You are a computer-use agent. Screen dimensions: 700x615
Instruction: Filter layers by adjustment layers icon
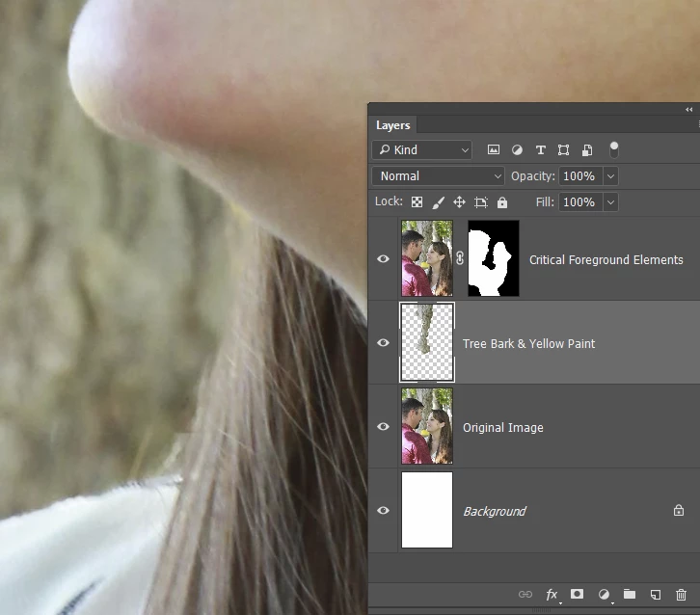click(x=517, y=150)
